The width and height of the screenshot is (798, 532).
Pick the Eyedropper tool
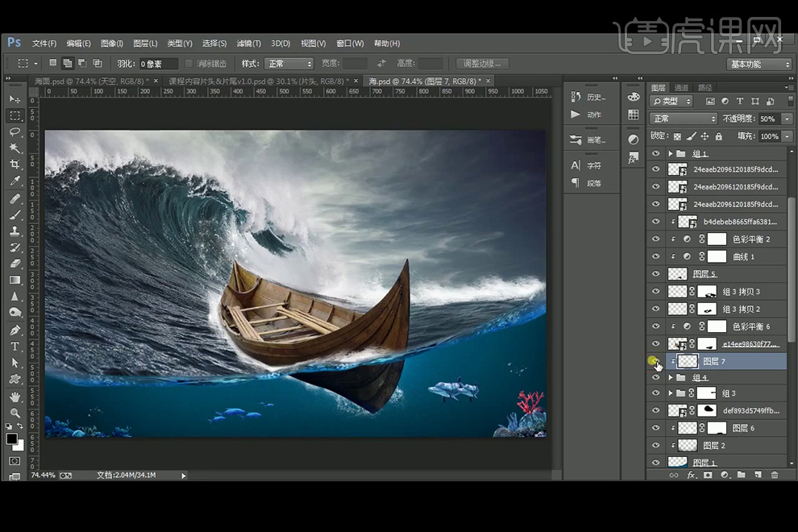click(15, 181)
